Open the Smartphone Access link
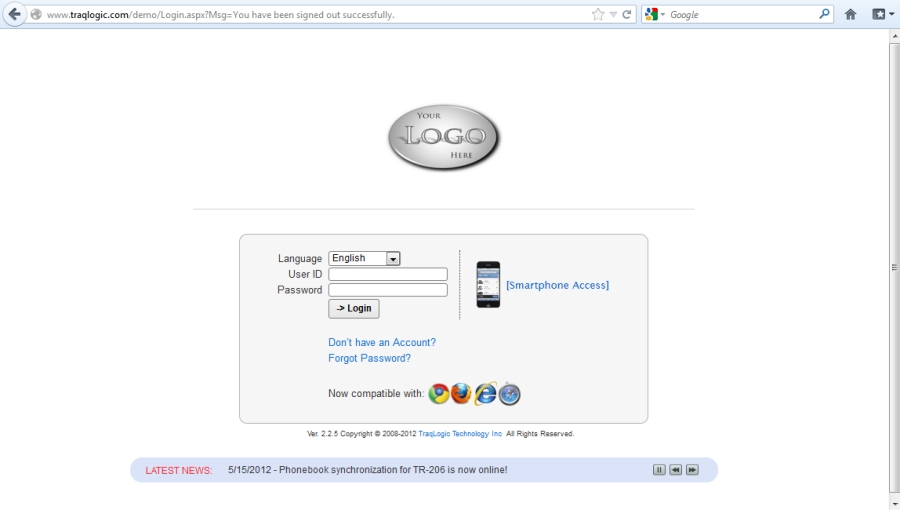The height and width of the screenshot is (510, 900). (557, 285)
